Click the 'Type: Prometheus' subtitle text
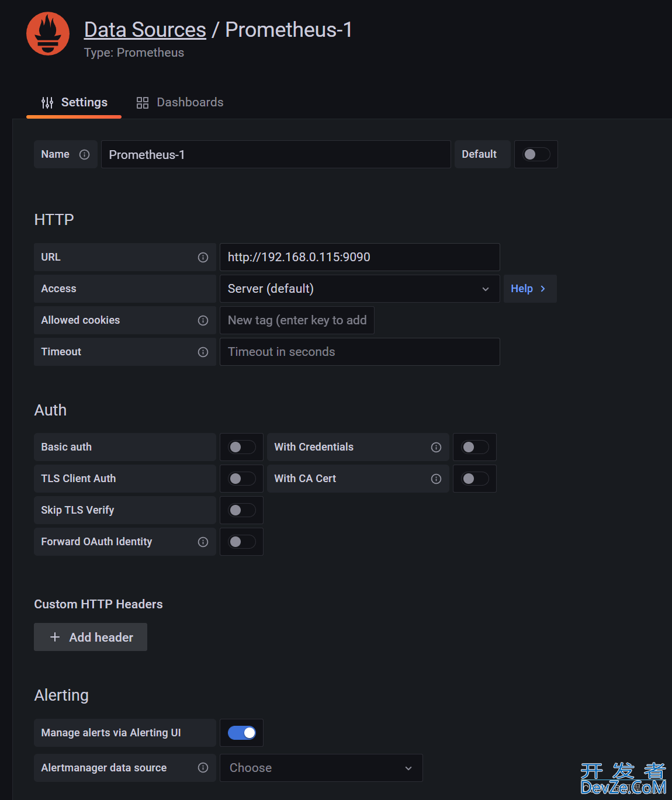Image resolution: width=672 pixels, height=800 pixels. coord(134,53)
